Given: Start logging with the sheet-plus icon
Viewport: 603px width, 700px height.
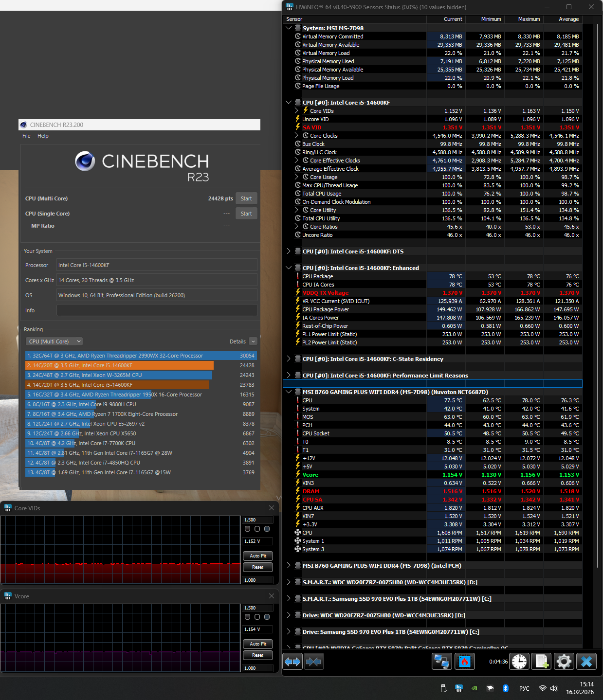Looking at the screenshot, I should tap(542, 662).
